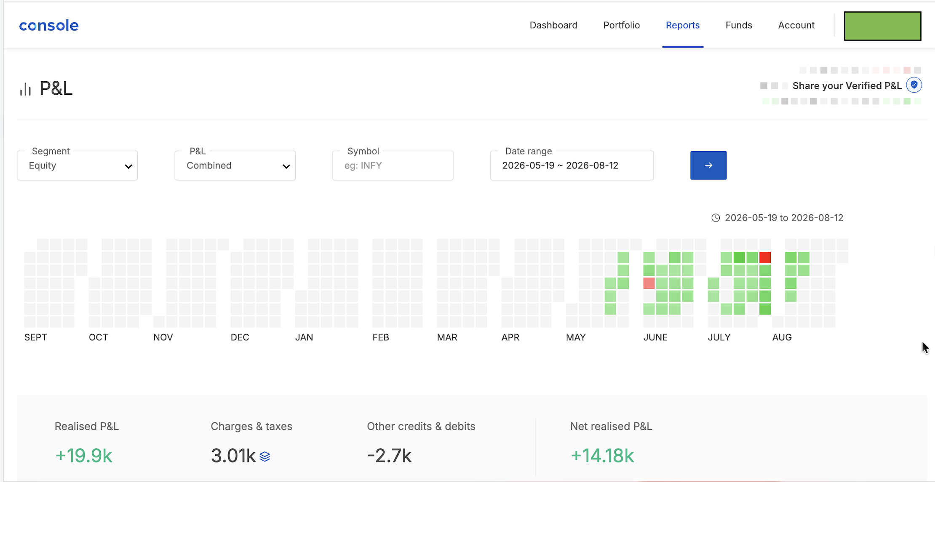
Task: Click the verified shield badge icon
Action: [914, 85]
